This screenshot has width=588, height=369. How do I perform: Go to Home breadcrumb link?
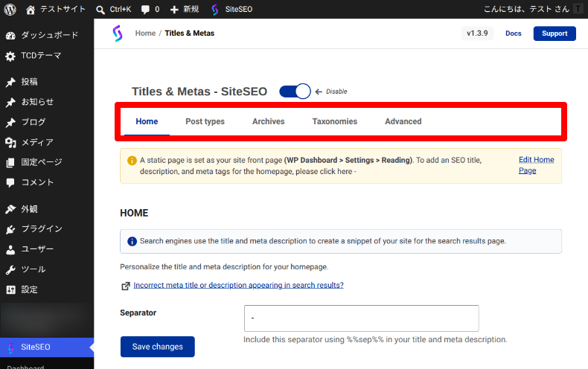145,33
